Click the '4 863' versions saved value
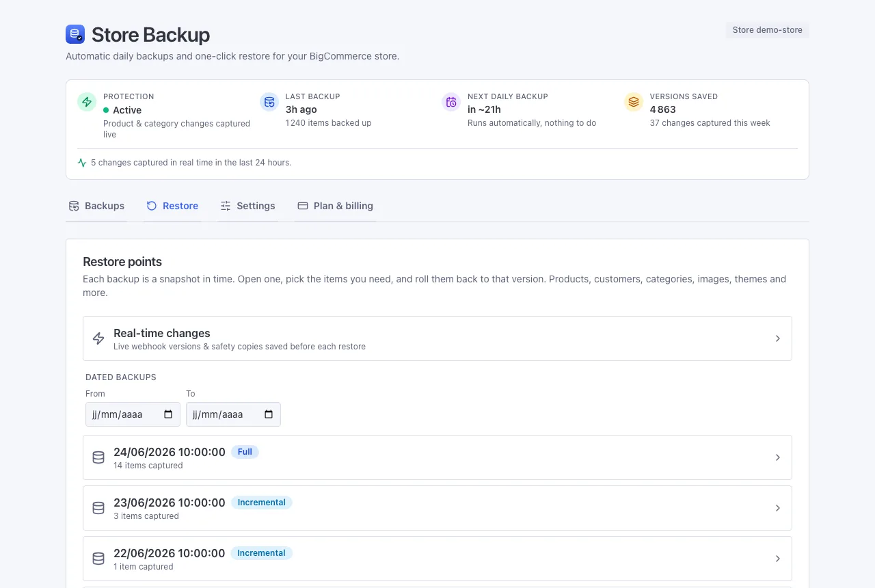Viewport: 875px width, 588px height. pos(663,109)
